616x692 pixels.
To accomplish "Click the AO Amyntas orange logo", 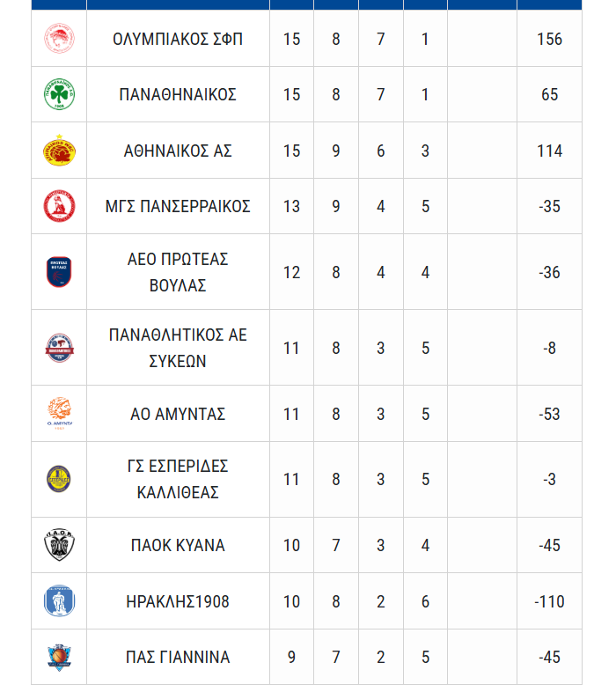I will pyautogui.click(x=59, y=414).
